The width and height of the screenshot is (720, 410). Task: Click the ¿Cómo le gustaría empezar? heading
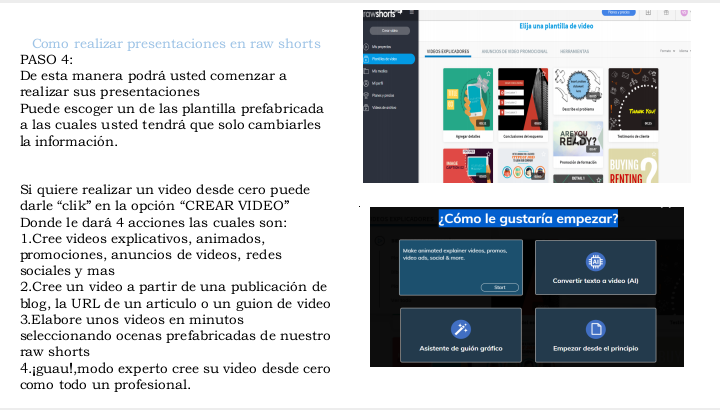[x=528, y=219]
